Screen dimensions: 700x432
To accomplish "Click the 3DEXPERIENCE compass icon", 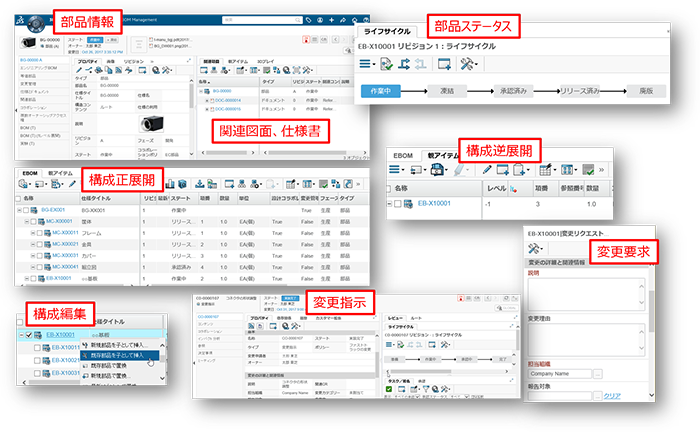I will click(x=33, y=19).
